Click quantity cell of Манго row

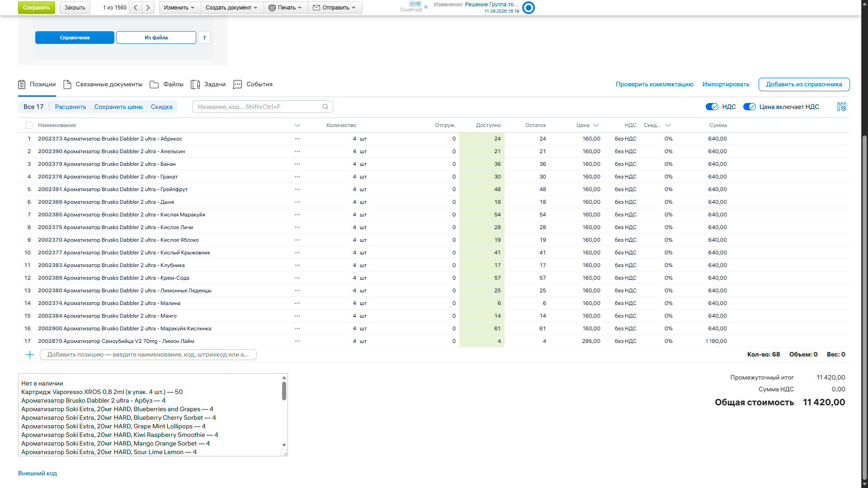coord(354,316)
